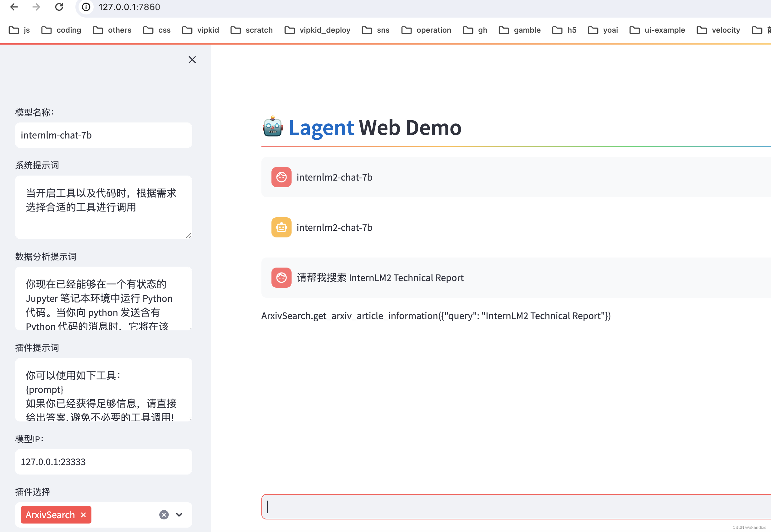Open the gamble bookmark folder

click(x=520, y=30)
